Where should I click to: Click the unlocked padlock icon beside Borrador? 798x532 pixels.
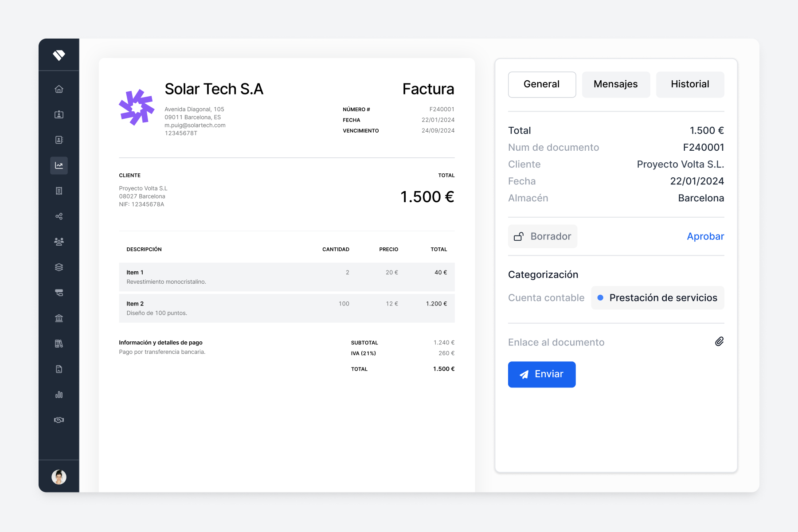click(519, 236)
